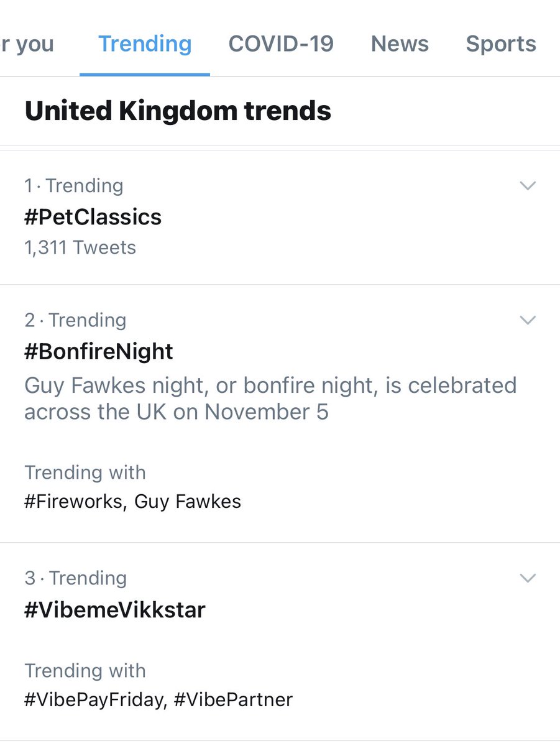Switch to the Trending tab
Screen dimensions: 560x746
click(145, 44)
